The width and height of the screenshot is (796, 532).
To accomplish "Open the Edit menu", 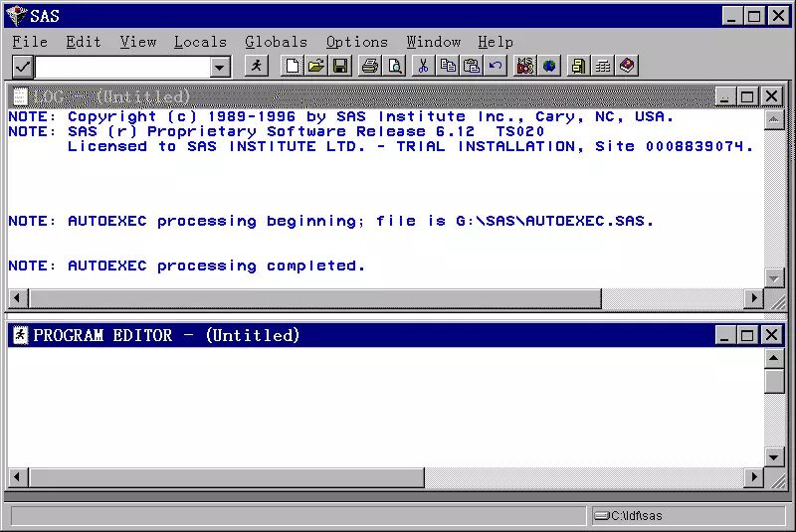I will pos(84,42).
